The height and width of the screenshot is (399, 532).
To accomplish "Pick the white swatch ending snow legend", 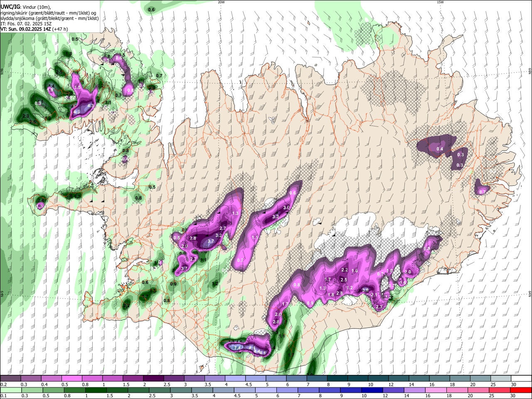I will pos(521,379).
